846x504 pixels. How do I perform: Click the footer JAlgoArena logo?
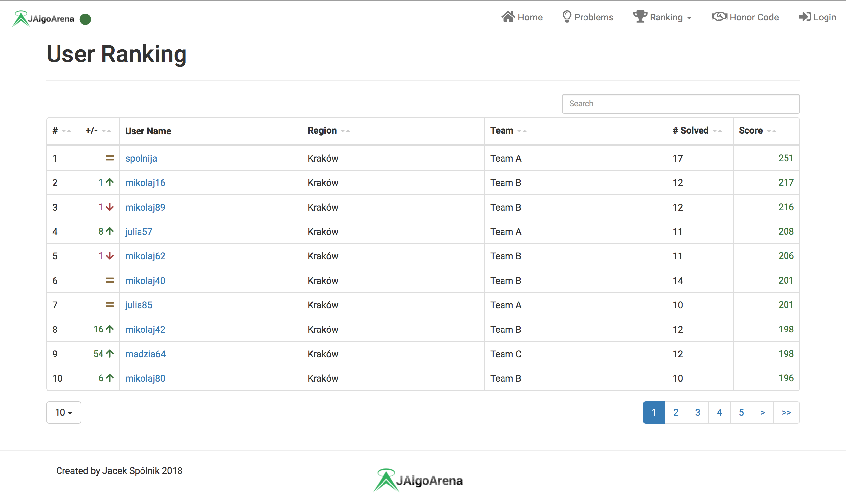(x=418, y=480)
